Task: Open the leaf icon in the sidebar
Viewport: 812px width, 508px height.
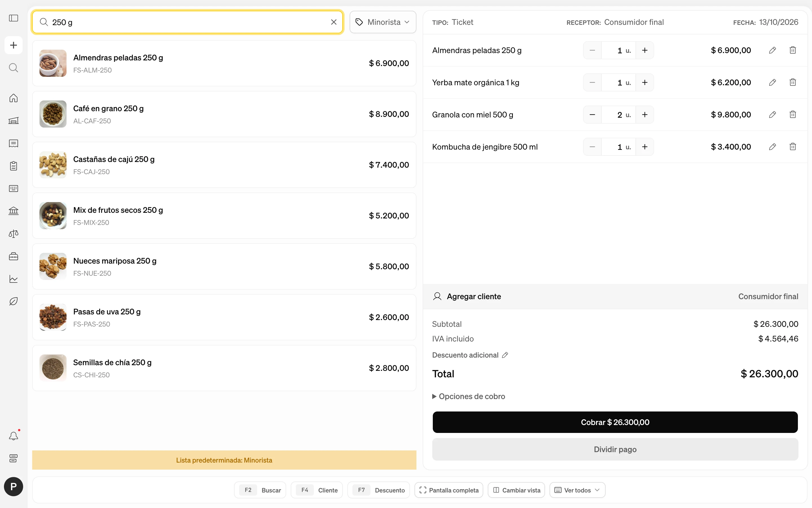Action: pos(14,301)
